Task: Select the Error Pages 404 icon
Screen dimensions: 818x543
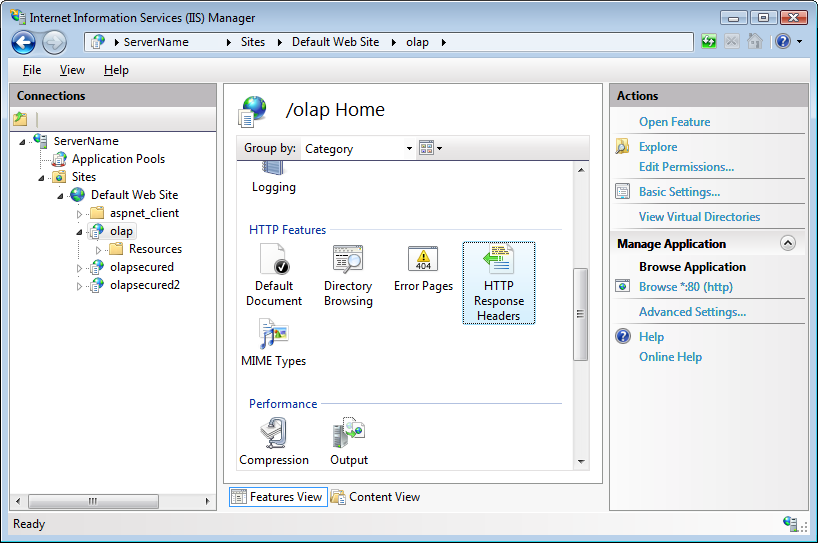Action: coord(423,262)
